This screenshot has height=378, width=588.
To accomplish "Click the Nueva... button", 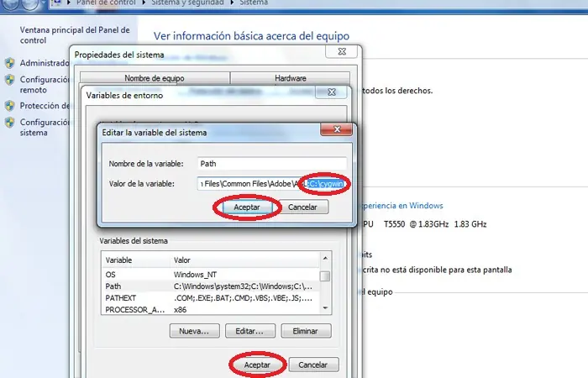I will [x=194, y=331].
